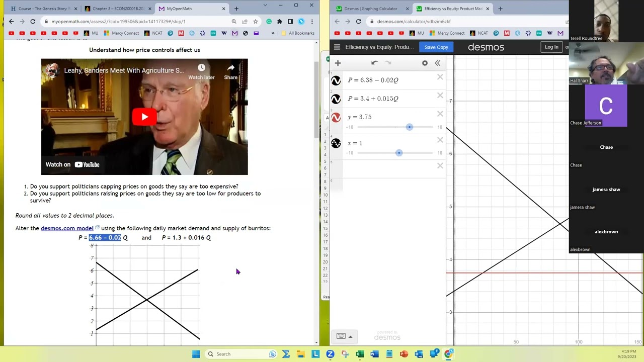Reload the Desmos page
644x362 pixels.
[x=358, y=22]
